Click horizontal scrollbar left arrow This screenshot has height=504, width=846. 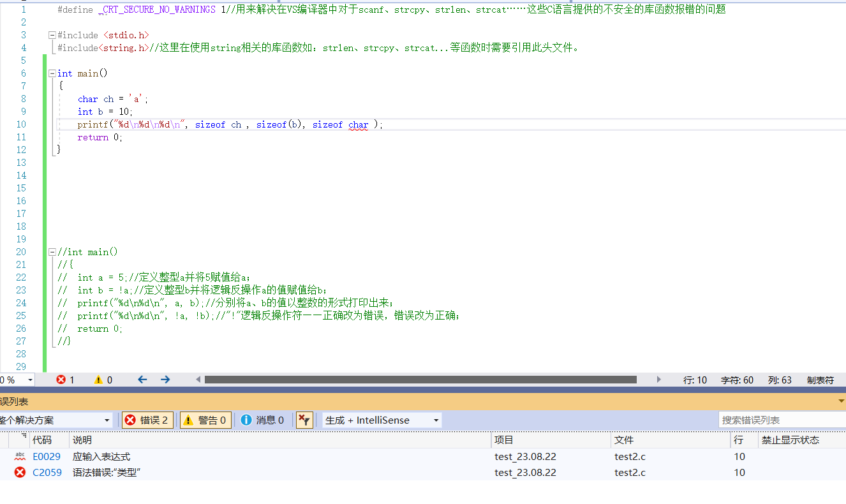point(198,380)
